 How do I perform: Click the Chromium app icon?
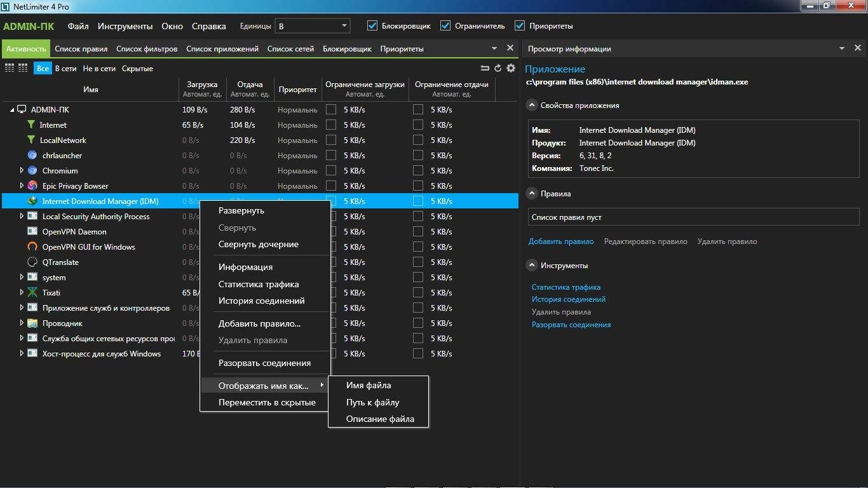(32, 171)
